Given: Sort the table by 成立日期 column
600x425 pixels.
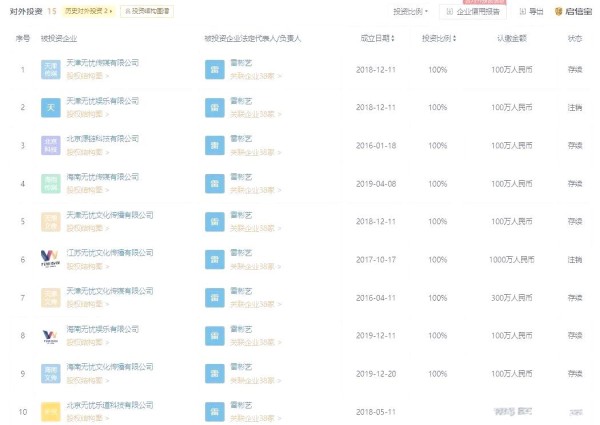Looking at the screenshot, I should [377, 38].
